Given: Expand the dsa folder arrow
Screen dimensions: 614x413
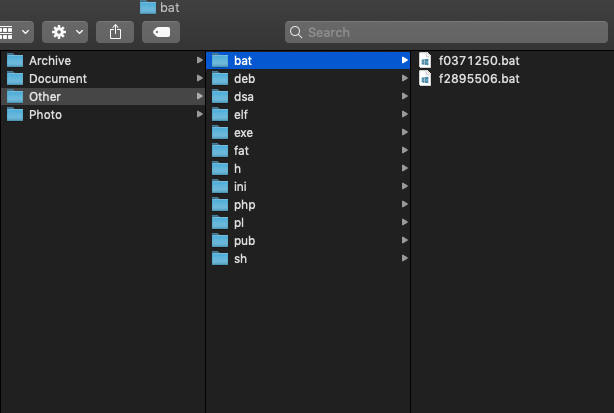Looking at the screenshot, I should click(x=405, y=96).
